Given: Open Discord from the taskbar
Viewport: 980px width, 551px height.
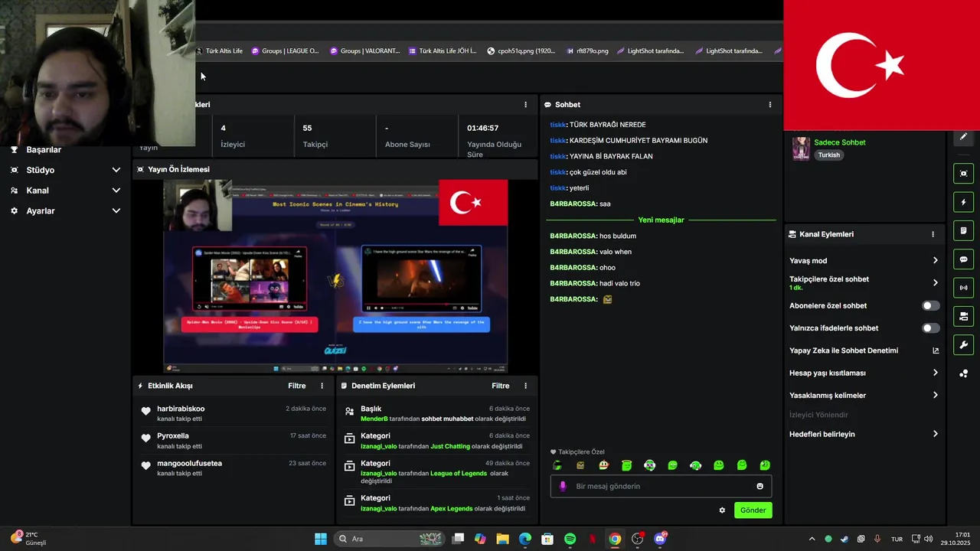Looking at the screenshot, I should [660, 539].
